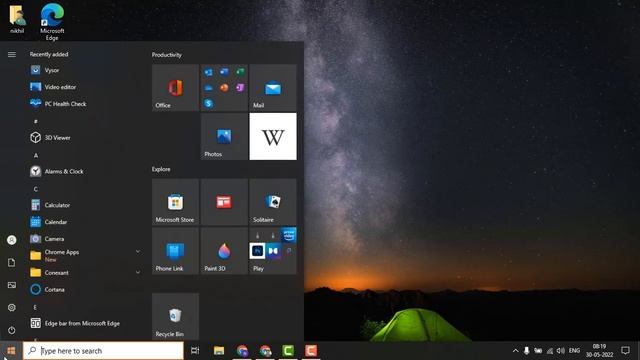Viewport: 640px width, 360px height.
Task: Click the user account icon in Start sidebar
Action: coord(11,240)
